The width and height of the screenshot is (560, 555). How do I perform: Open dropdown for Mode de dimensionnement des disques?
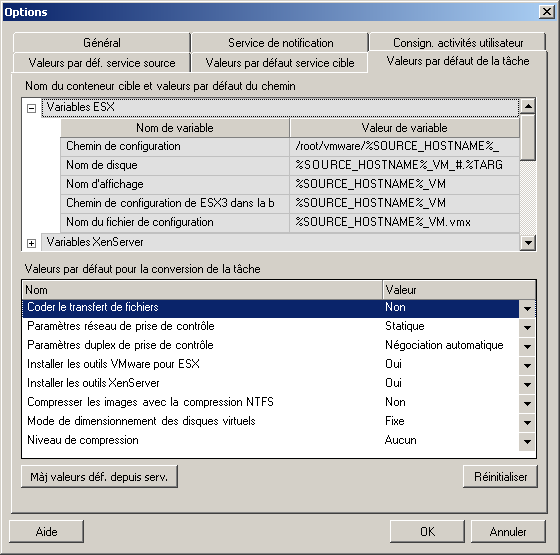tap(527, 422)
